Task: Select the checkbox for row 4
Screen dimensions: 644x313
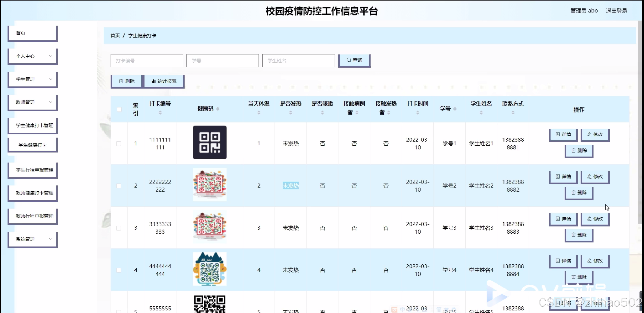Action: (x=119, y=270)
